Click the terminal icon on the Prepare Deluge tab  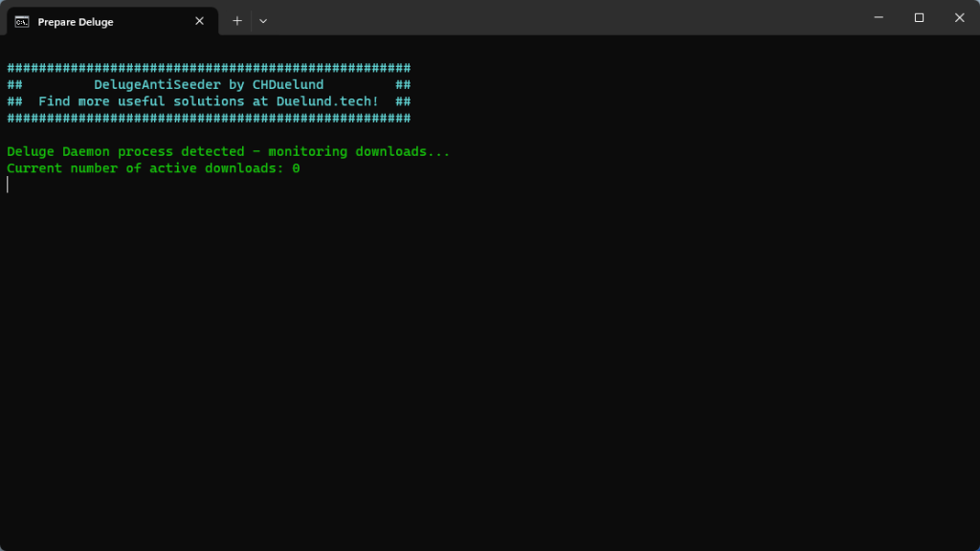click(x=21, y=21)
